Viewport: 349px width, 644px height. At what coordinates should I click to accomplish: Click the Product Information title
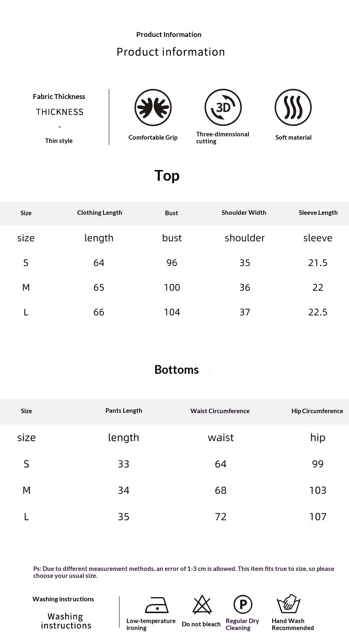(169, 34)
